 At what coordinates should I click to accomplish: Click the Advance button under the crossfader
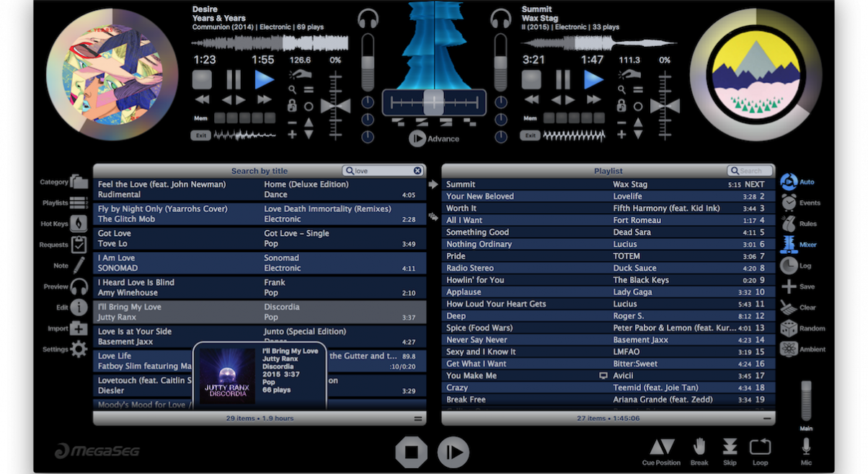click(x=417, y=138)
